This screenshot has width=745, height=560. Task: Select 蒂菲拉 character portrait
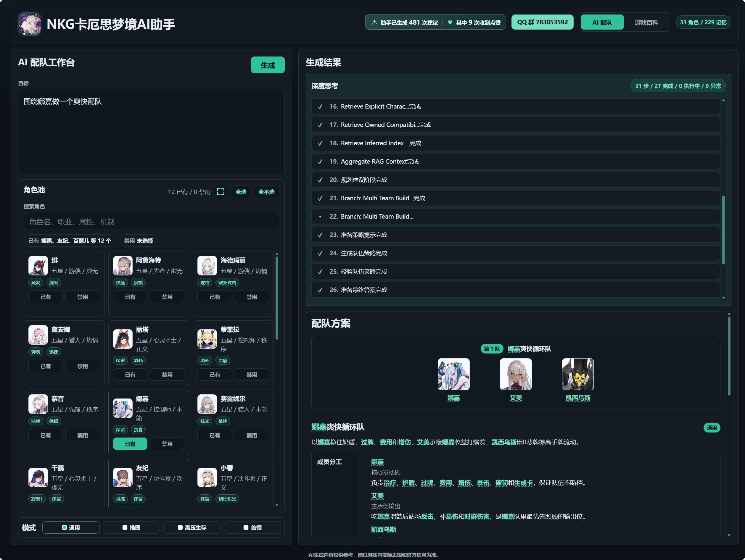tap(207, 339)
